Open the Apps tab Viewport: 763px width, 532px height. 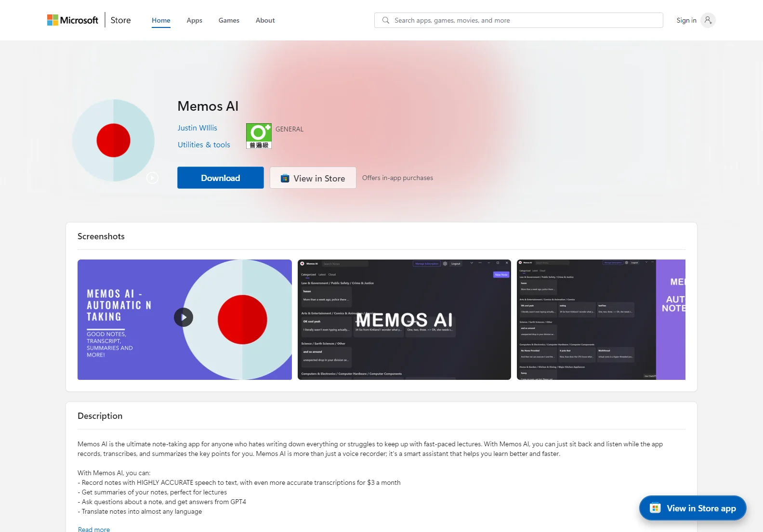194,20
